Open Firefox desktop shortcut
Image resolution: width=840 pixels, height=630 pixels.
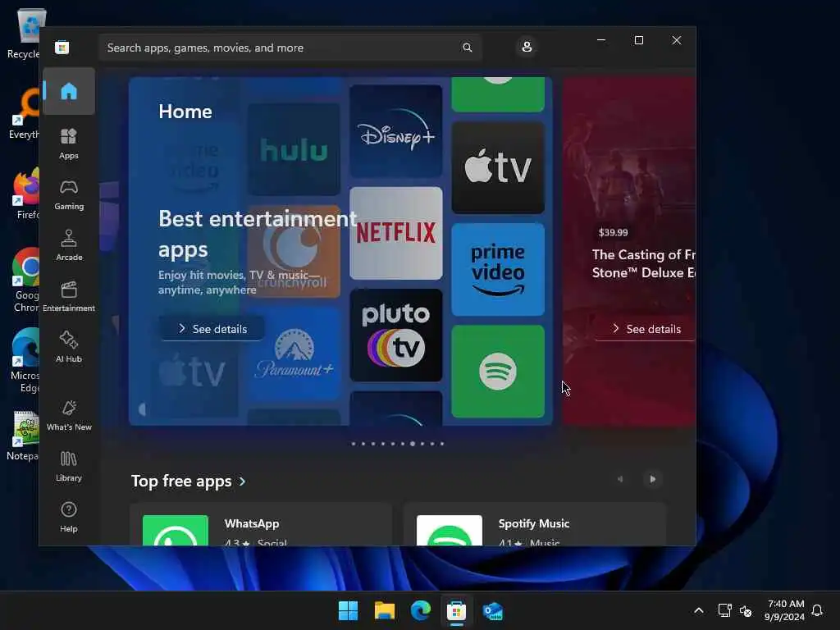pyautogui.click(x=24, y=193)
